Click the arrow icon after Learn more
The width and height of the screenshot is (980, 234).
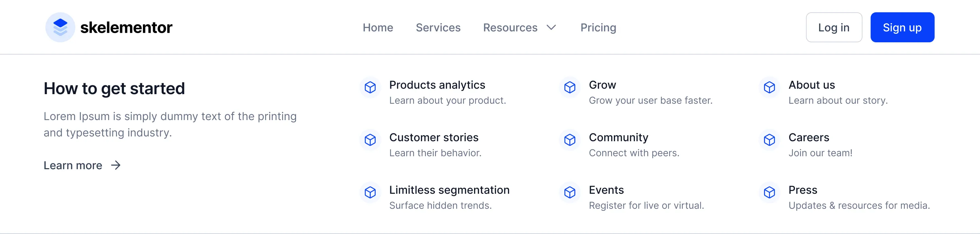click(116, 165)
